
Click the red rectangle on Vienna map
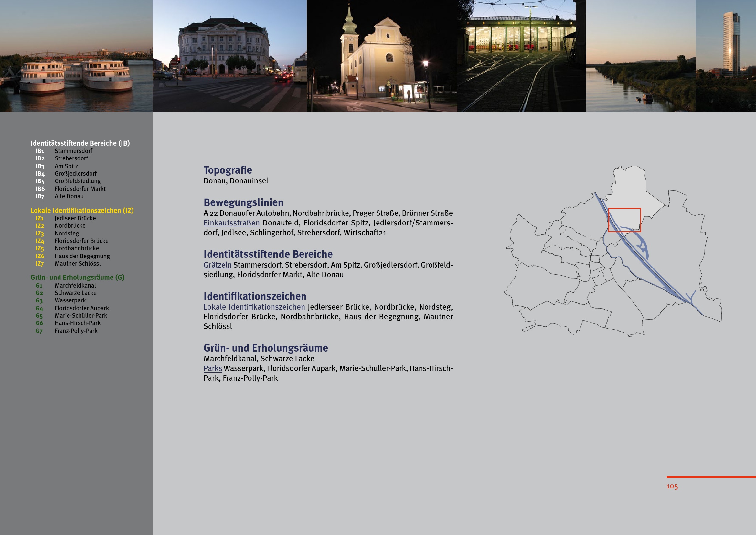624,220
